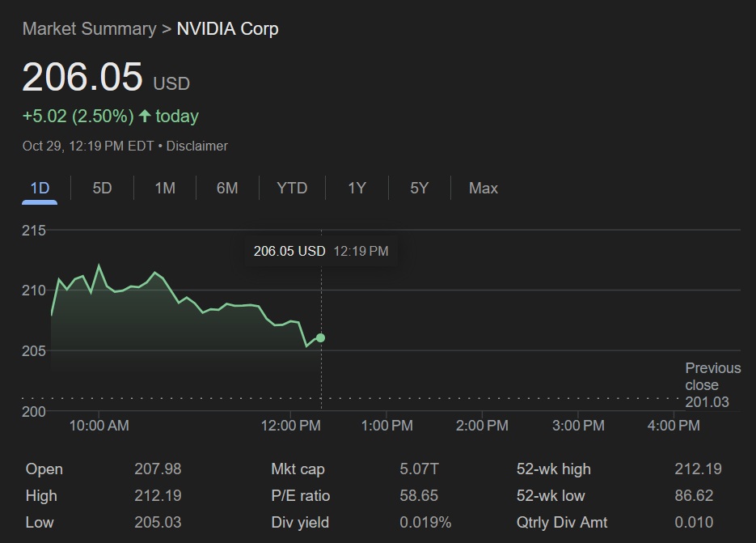Switch to the 5D chart tab
This screenshot has width=756, height=543.
coord(102,189)
